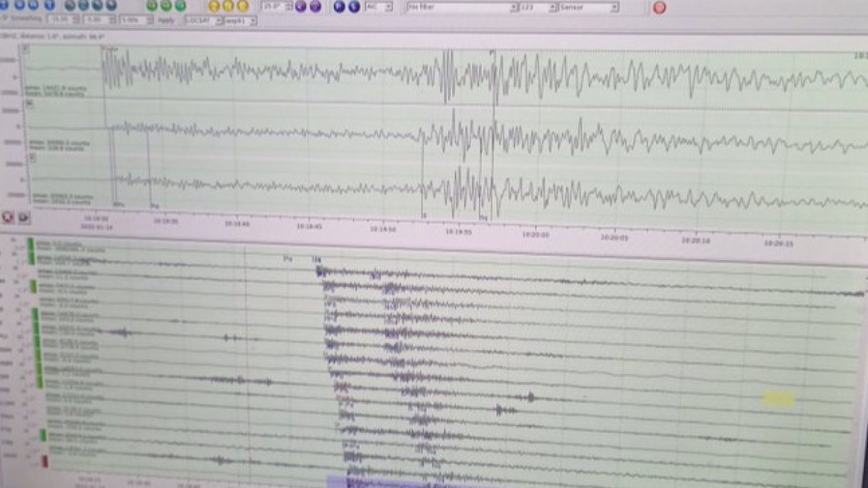868x488 pixels.
Task: Open the "123" dropdown
Action: click(x=537, y=8)
